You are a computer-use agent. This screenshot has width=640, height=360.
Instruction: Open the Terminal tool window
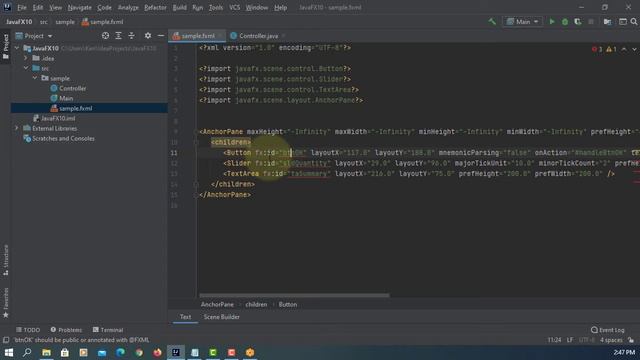pos(108,330)
